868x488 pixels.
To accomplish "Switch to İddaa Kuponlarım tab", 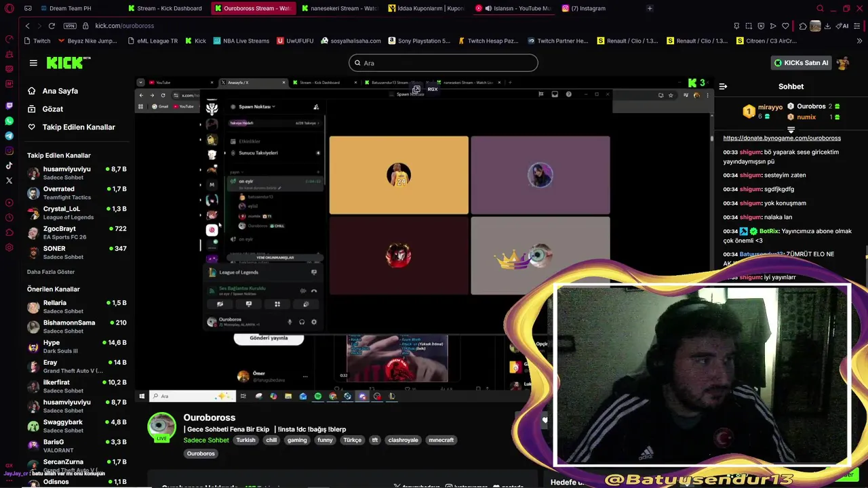I will [427, 8].
